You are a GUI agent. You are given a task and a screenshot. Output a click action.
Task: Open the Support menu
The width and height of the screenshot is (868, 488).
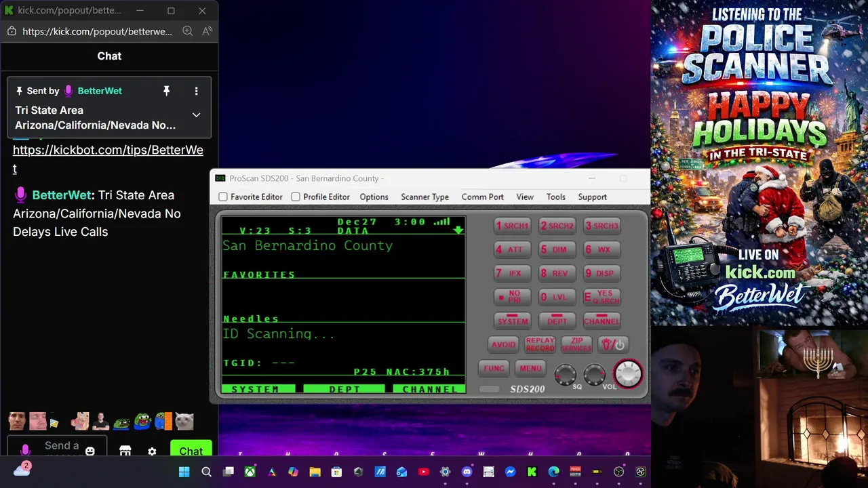(x=592, y=197)
